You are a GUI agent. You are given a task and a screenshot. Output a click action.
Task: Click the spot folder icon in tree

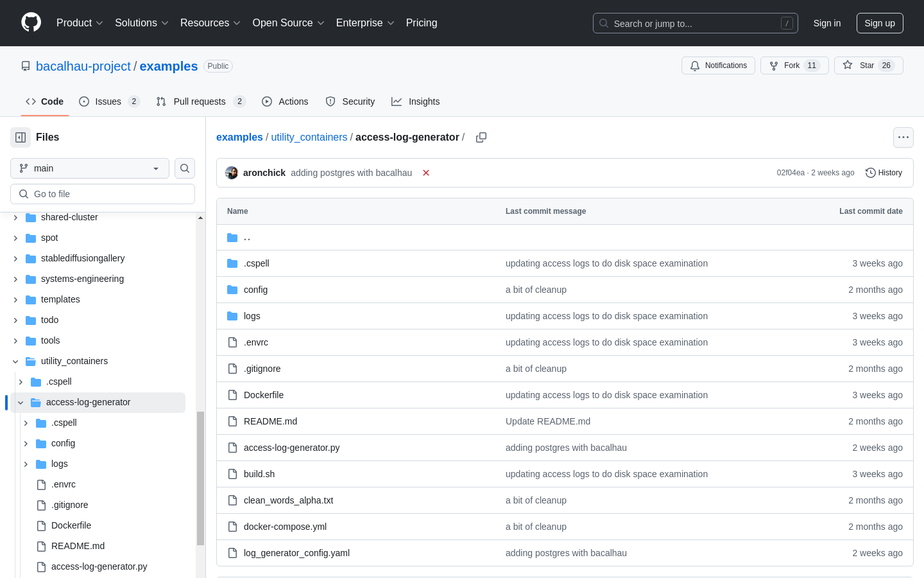pyautogui.click(x=31, y=238)
